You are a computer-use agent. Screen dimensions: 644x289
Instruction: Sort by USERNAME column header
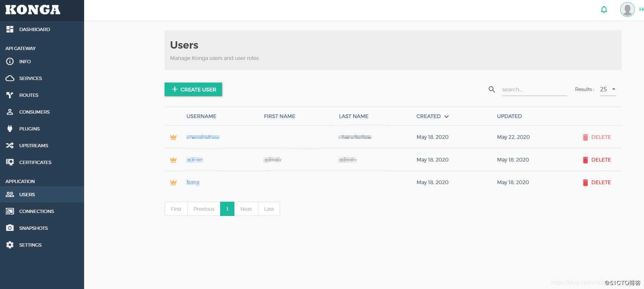click(x=201, y=116)
